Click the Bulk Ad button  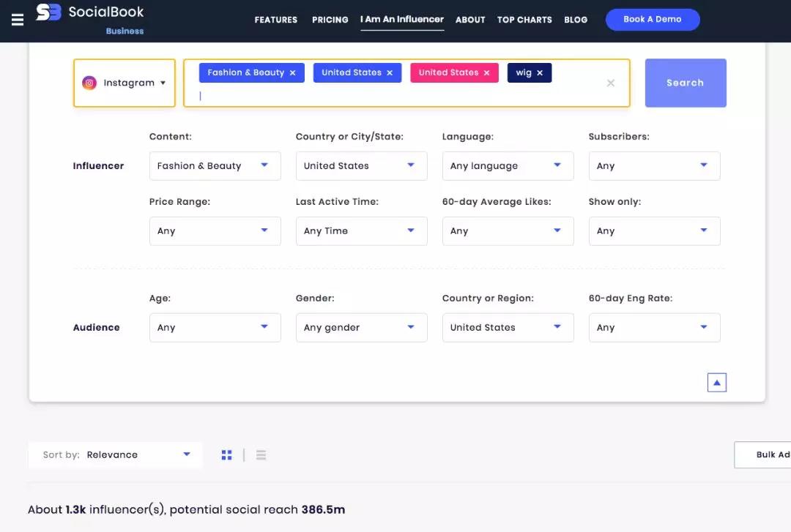(762, 455)
